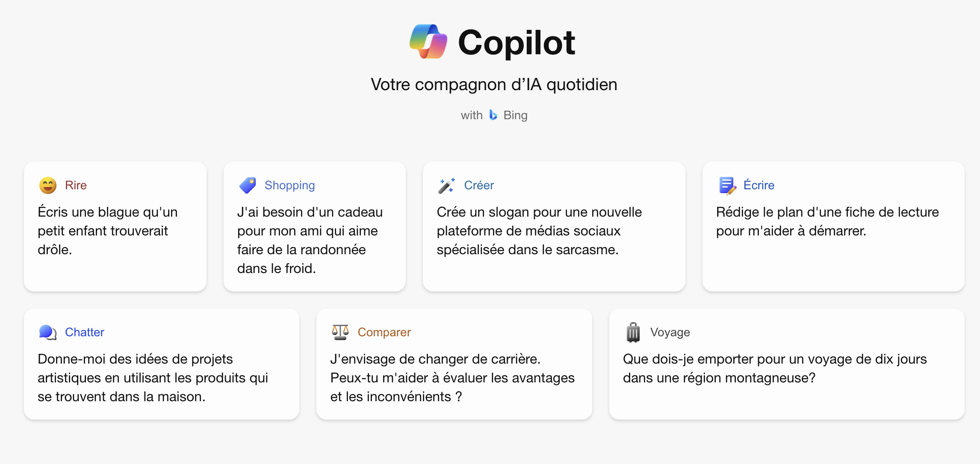Viewport: 980px width, 464px height.
Task: Click the laughing emoji icon for Rire
Action: pyautogui.click(x=48, y=185)
